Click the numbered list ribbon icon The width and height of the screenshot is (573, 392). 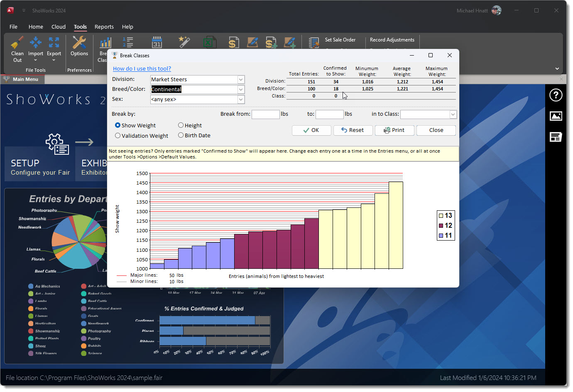[x=128, y=42]
